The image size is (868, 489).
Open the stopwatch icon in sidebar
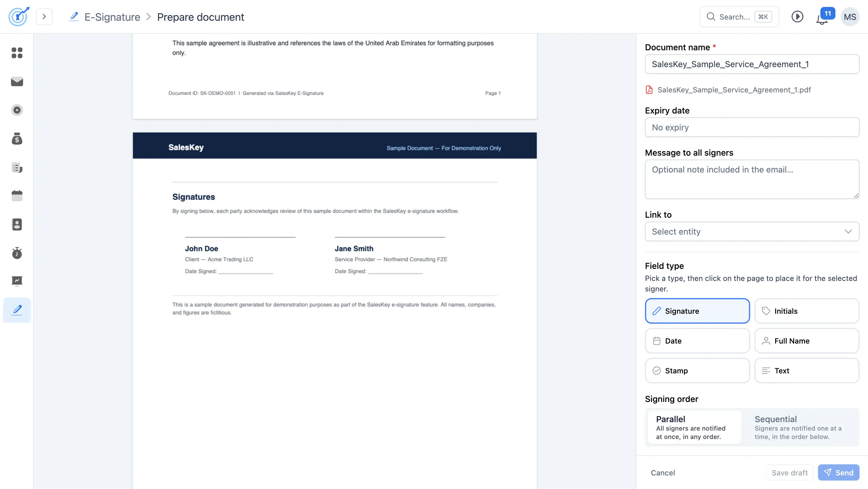pyautogui.click(x=17, y=253)
